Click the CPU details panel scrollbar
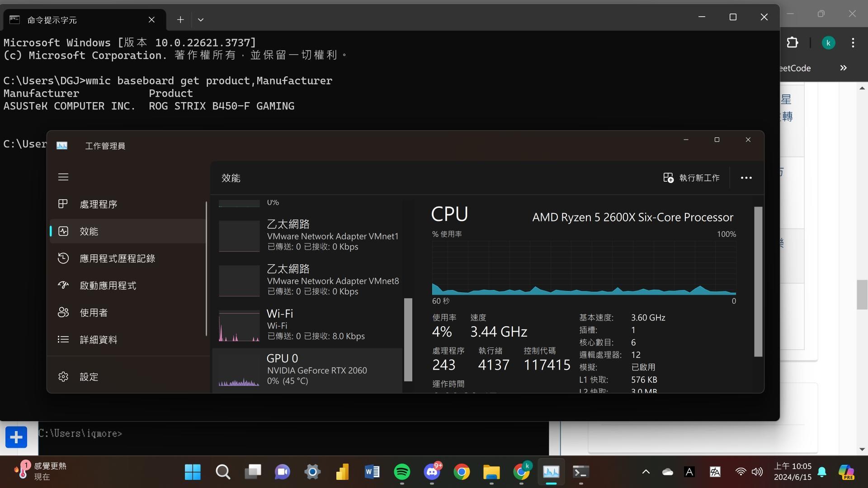Image resolution: width=868 pixels, height=488 pixels. pyautogui.click(x=758, y=282)
